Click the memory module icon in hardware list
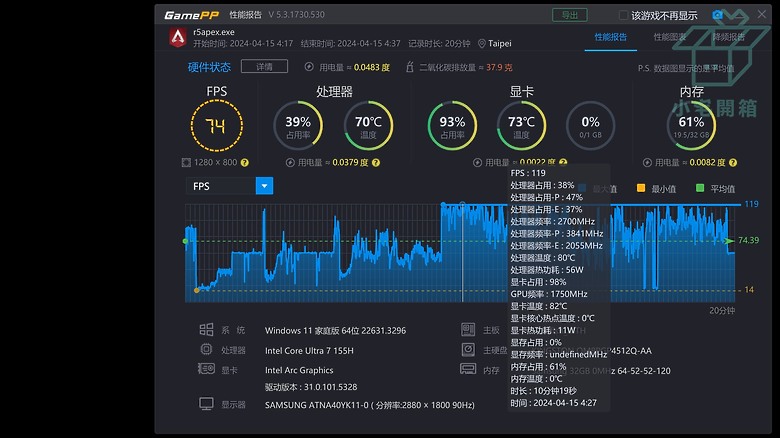The image size is (780, 438). click(x=468, y=369)
